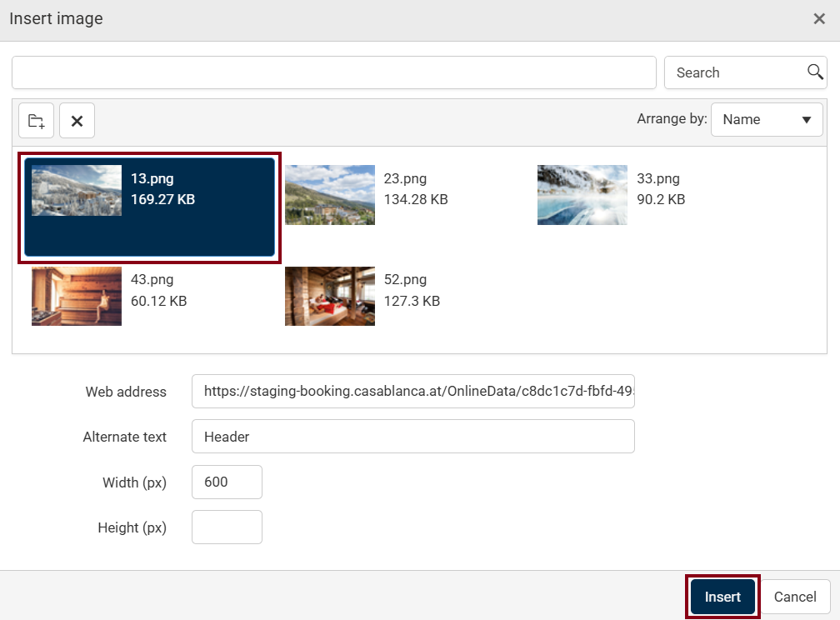
Task: Select the 13.png thumbnail
Action: click(77, 190)
